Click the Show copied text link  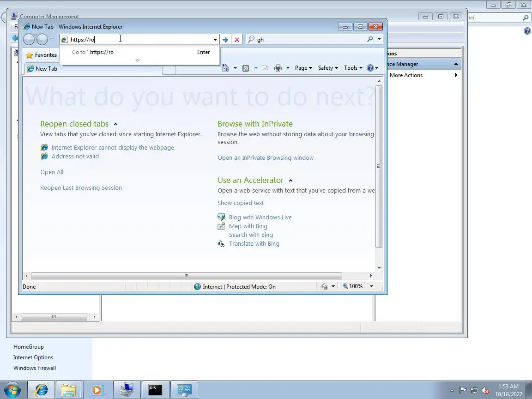tap(241, 203)
